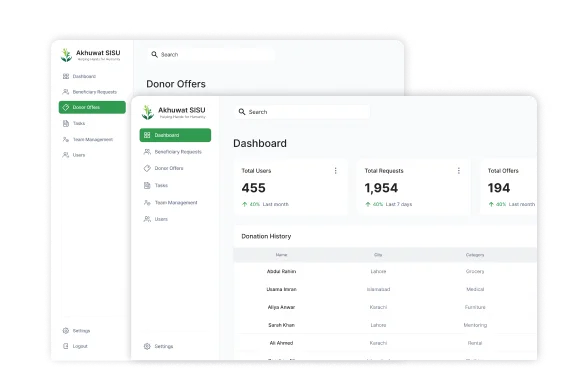
Task: Click the Mentoring category cell
Action: pyautogui.click(x=475, y=325)
